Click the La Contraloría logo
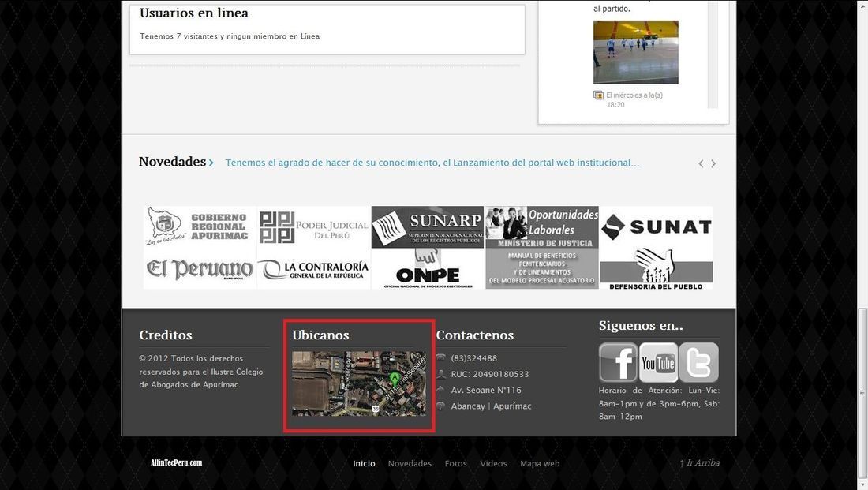 tap(314, 268)
